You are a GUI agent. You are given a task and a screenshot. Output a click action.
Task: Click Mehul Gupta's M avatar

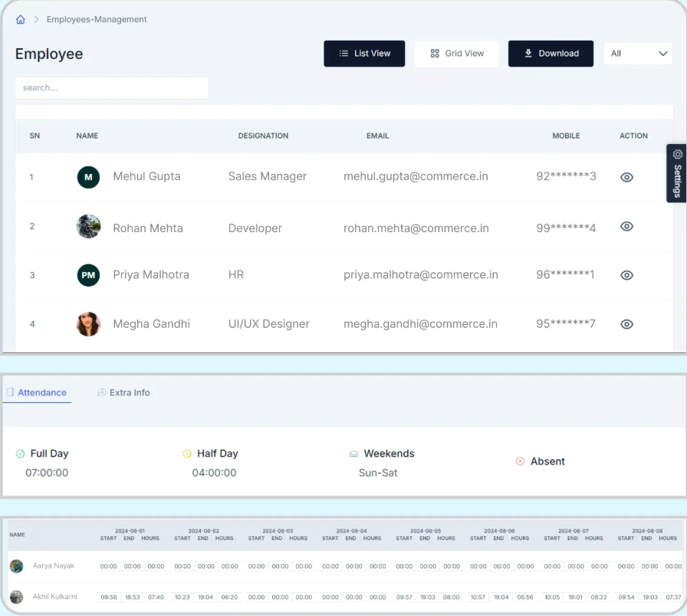pyautogui.click(x=88, y=177)
